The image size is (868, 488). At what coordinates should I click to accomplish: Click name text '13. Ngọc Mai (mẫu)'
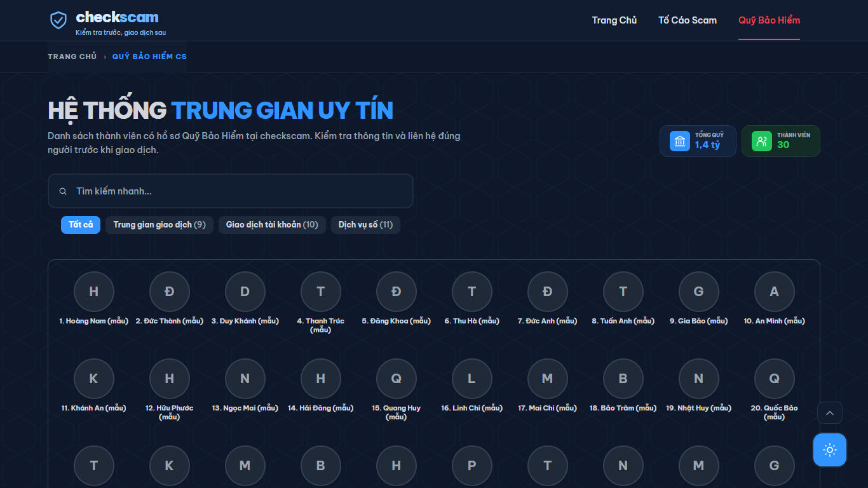click(245, 408)
